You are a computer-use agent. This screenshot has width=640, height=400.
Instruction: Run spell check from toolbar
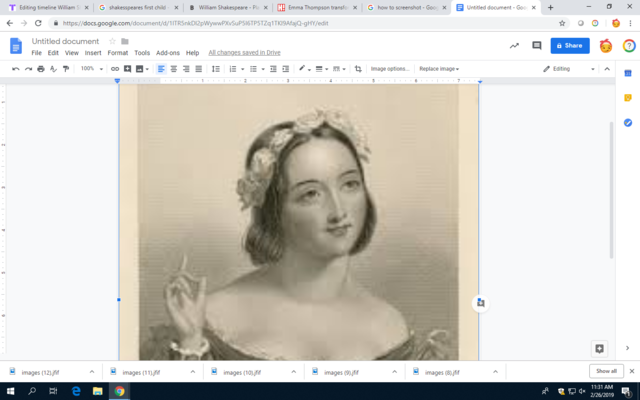coord(53,69)
